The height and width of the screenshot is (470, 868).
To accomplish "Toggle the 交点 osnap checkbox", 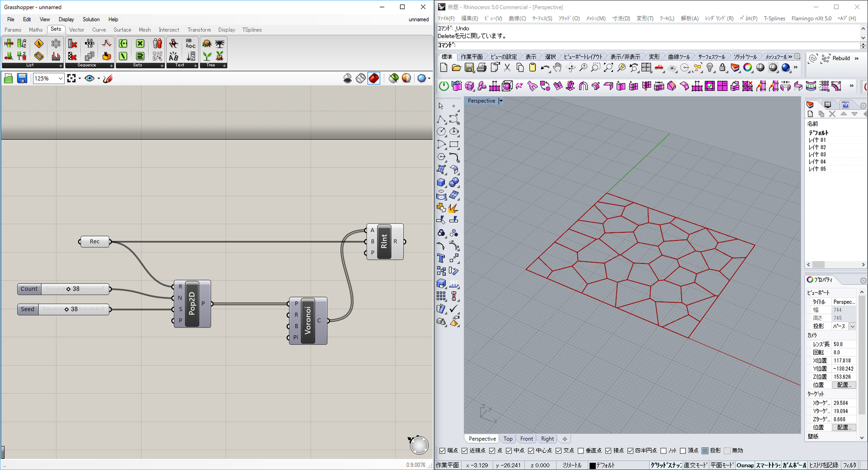I will [x=558, y=451].
